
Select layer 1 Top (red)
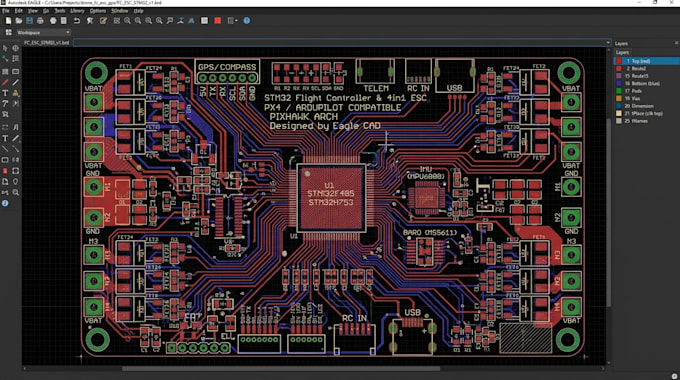(x=646, y=61)
